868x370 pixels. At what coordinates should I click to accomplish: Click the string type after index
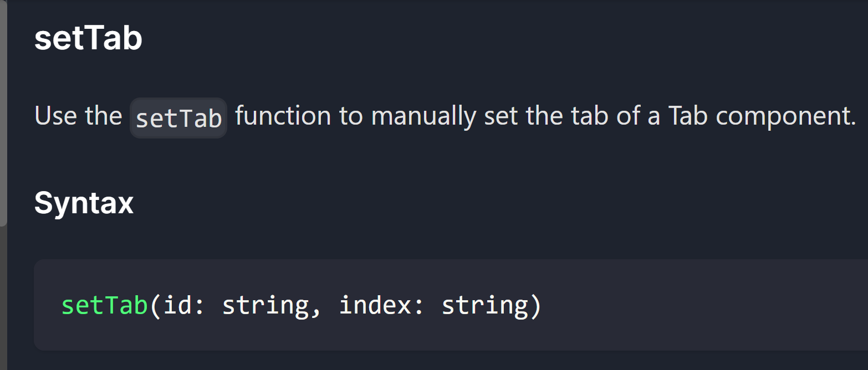(485, 306)
